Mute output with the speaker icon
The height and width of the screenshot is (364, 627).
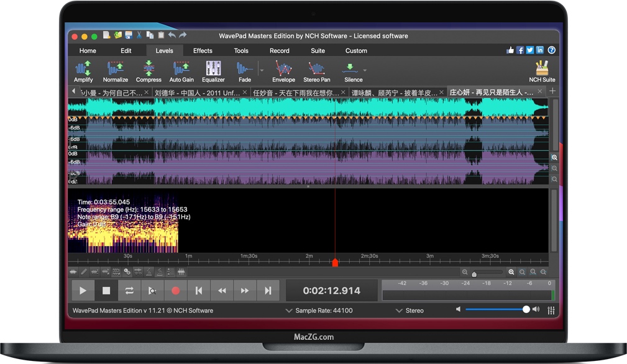click(x=459, y=309)
